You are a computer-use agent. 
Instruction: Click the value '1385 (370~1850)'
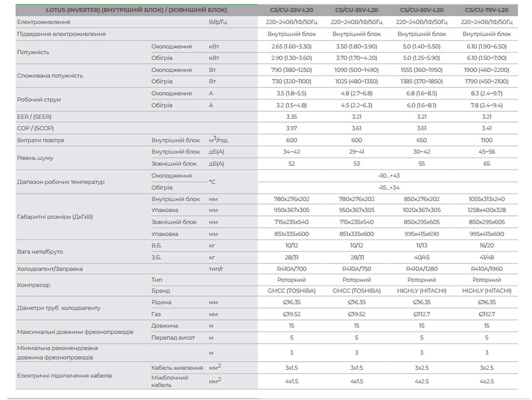pos(421,81)
